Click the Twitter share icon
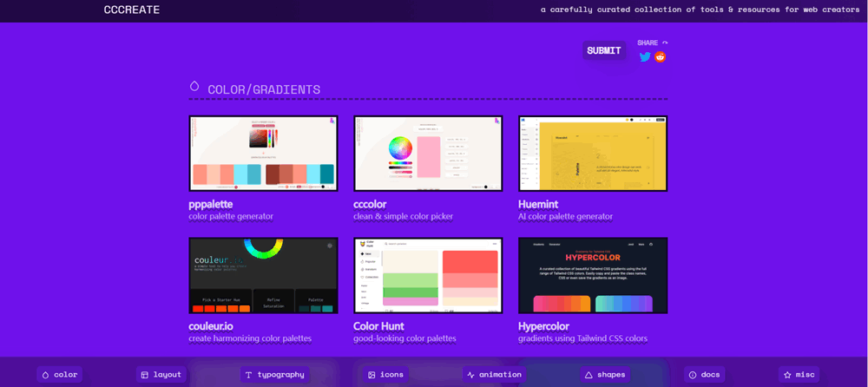868x387 pixels. click(x=645, y=57)
